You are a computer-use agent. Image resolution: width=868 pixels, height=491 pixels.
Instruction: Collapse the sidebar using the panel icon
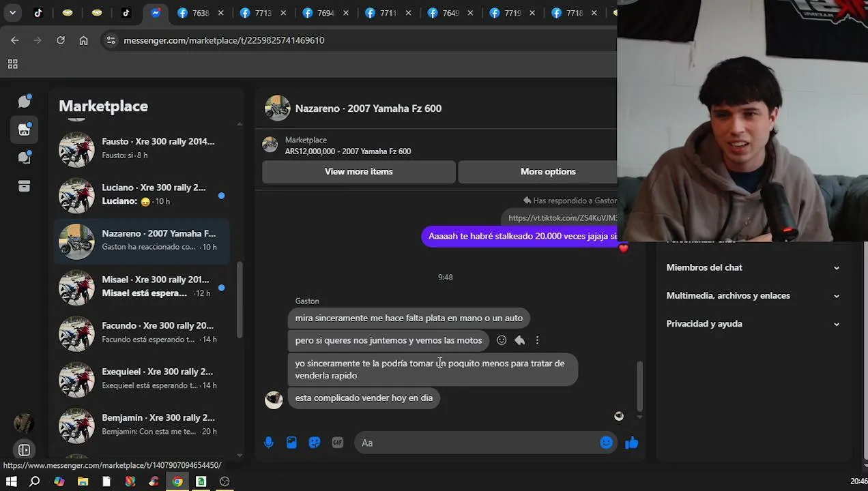(x=24, y=450)
